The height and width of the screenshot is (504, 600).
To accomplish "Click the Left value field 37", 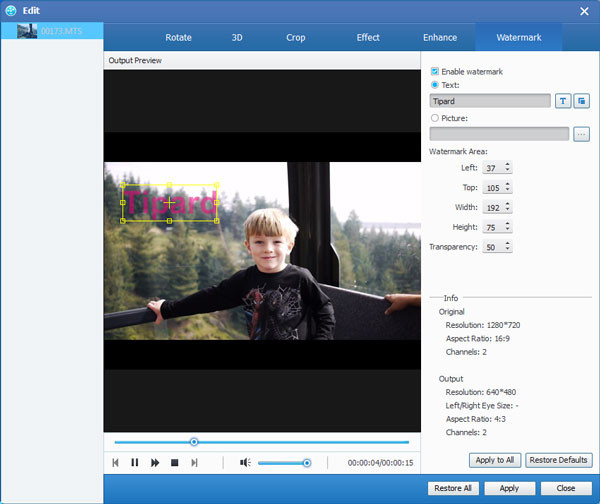I will point(493,168).
